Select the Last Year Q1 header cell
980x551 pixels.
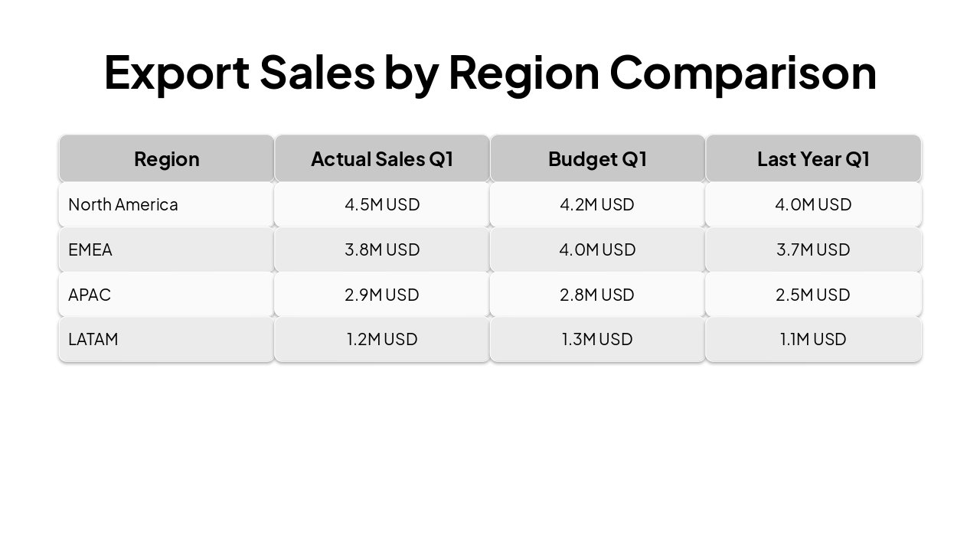[x=813, y=158]
